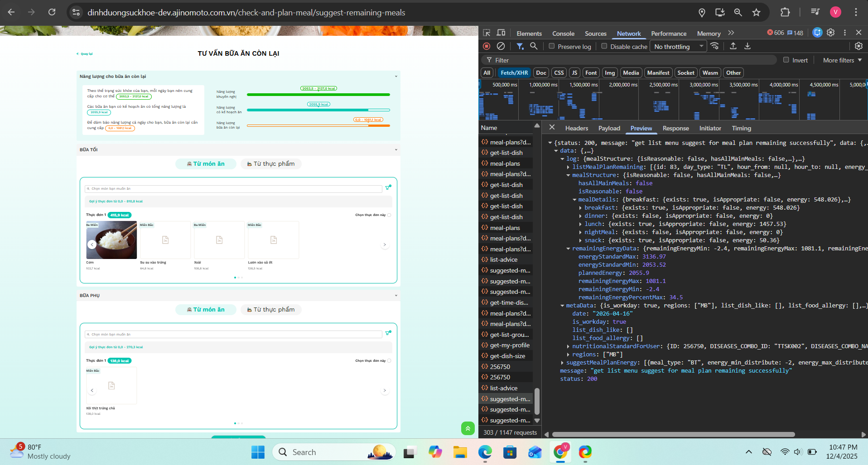Click the browser back arrow

click(11, 12)
